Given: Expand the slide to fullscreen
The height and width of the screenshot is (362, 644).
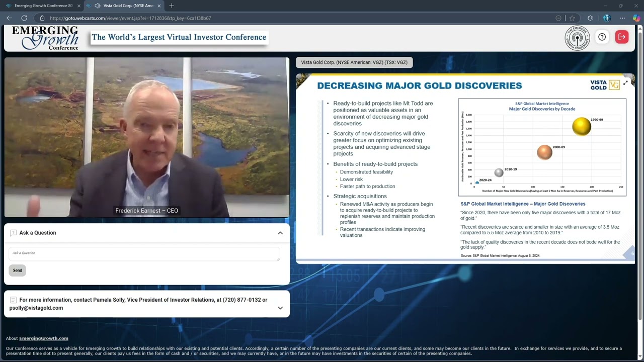Looking at the screenshot, I should pyautogui.click(x=625, y=83).
